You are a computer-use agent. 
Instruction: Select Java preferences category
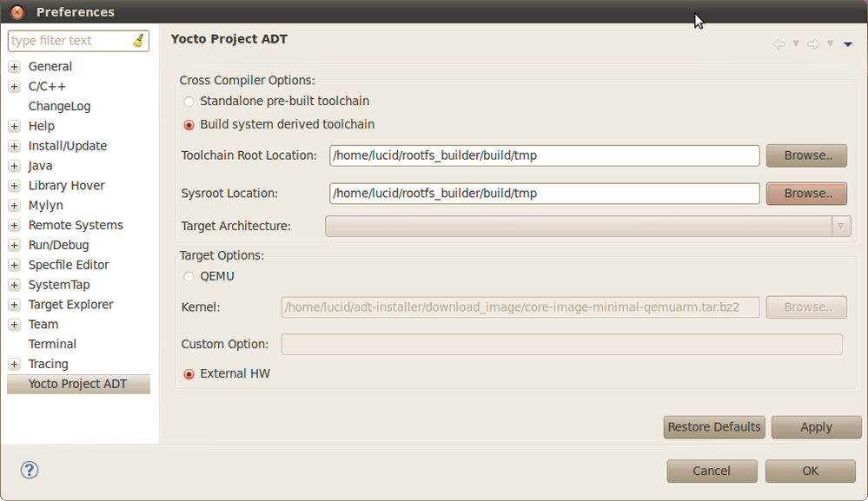40,166
